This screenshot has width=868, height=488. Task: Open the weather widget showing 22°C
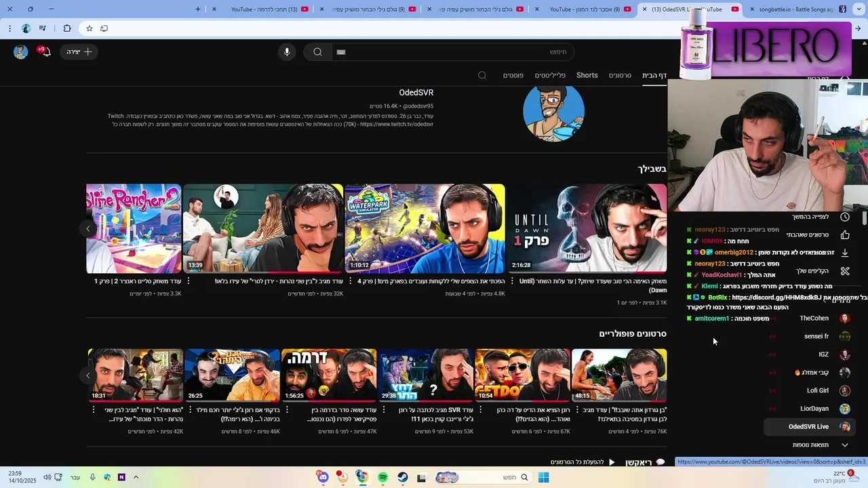click(836, 477)
